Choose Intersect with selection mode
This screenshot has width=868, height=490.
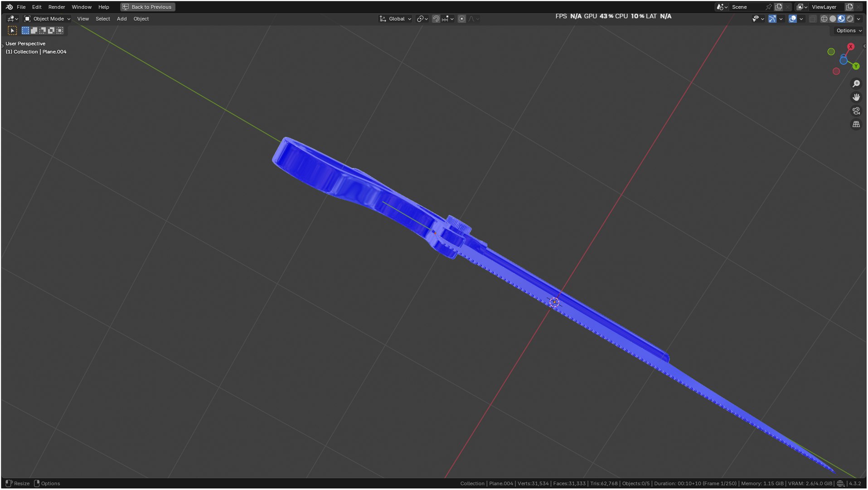coord(60,30)
